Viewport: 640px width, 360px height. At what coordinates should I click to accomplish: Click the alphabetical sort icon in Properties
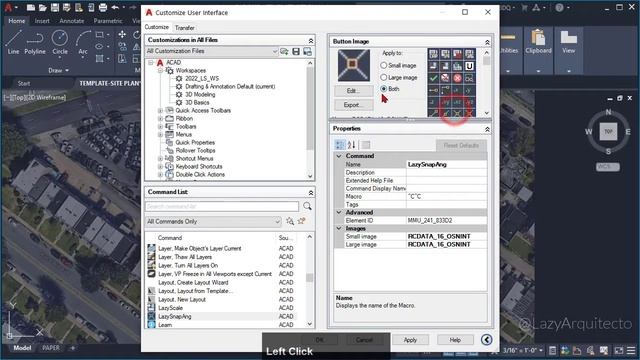point(351,144)
